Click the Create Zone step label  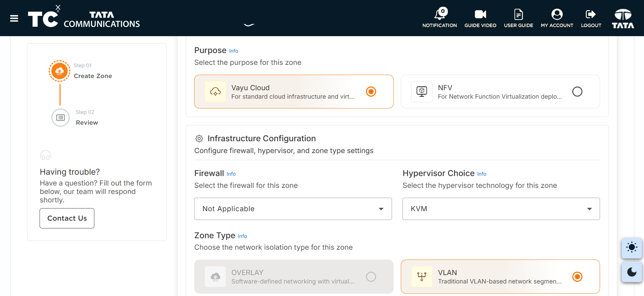(x=93, y=76)
